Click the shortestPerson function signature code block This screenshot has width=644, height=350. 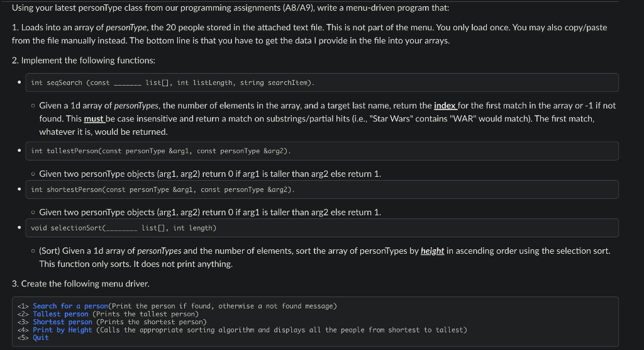click(x=322, y=189)
